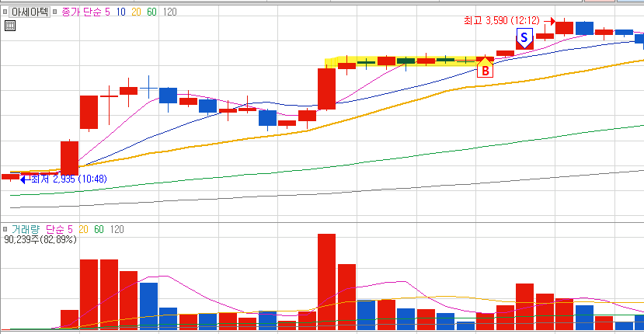Click the 최고 3,590 (12:12) high label

coord(502,20)
